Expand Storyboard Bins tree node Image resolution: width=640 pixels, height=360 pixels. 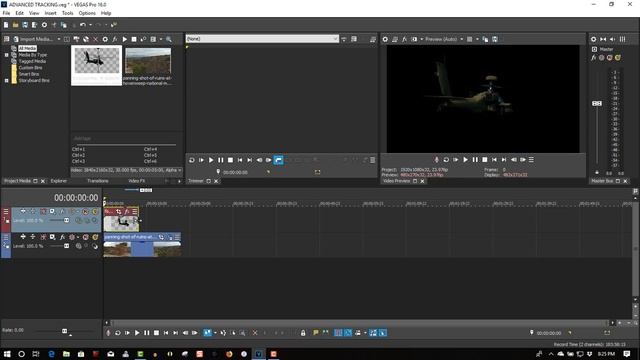tap(7, 80)
